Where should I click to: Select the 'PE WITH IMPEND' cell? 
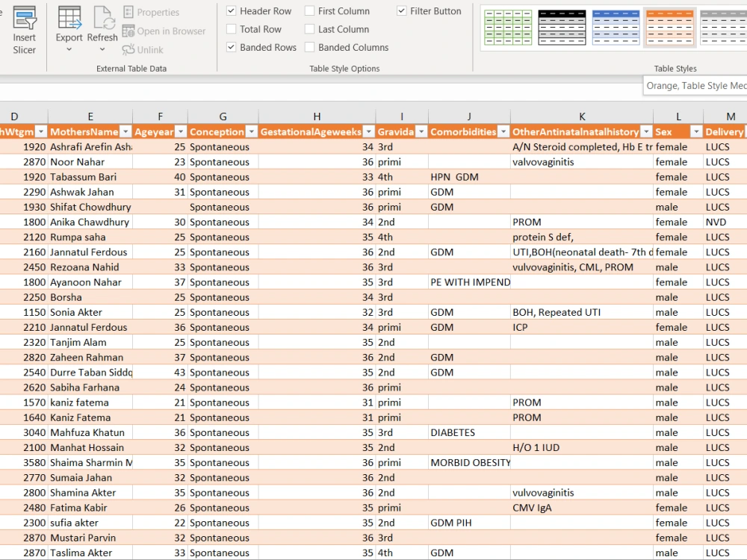click(469, 282)
